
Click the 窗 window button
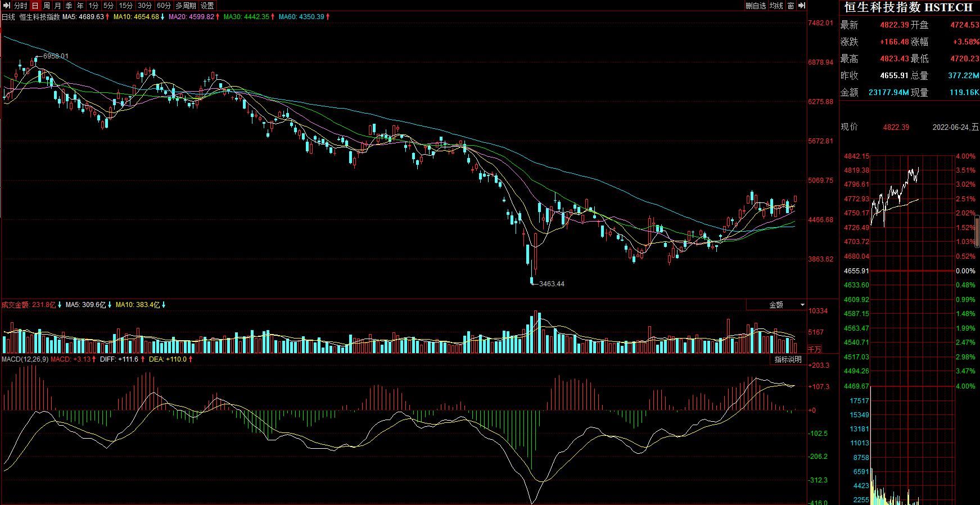tap(791, 6)
